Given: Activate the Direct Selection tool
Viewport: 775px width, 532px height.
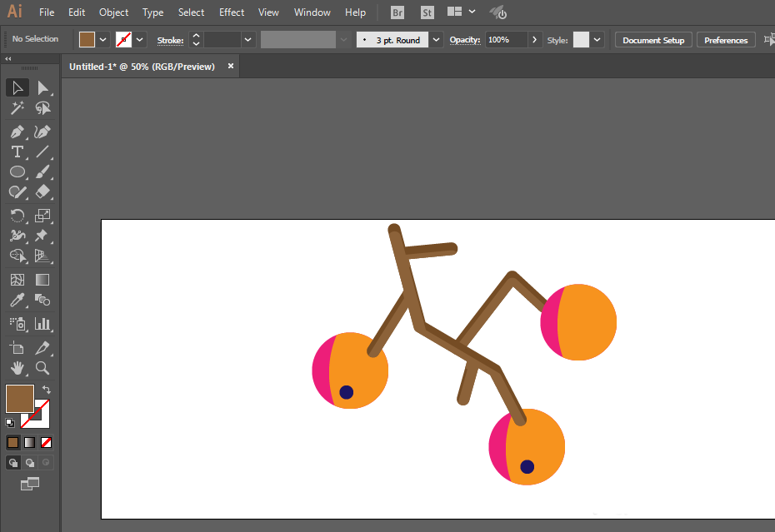Looking at the screenshot, I should (x=42, y=88).
